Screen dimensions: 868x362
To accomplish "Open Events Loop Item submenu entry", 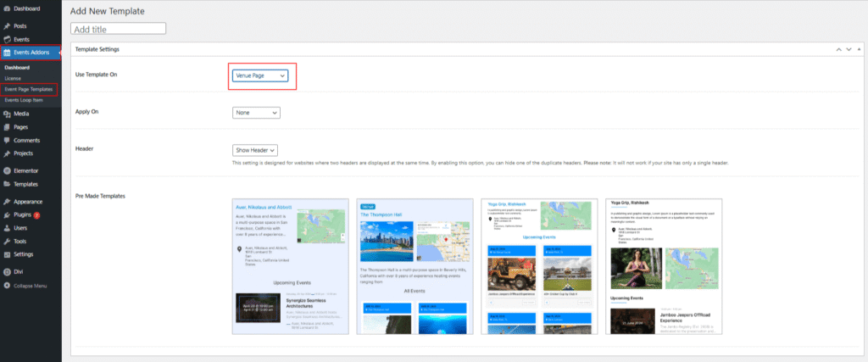I will pyautogui.click(x=25, y=100).
